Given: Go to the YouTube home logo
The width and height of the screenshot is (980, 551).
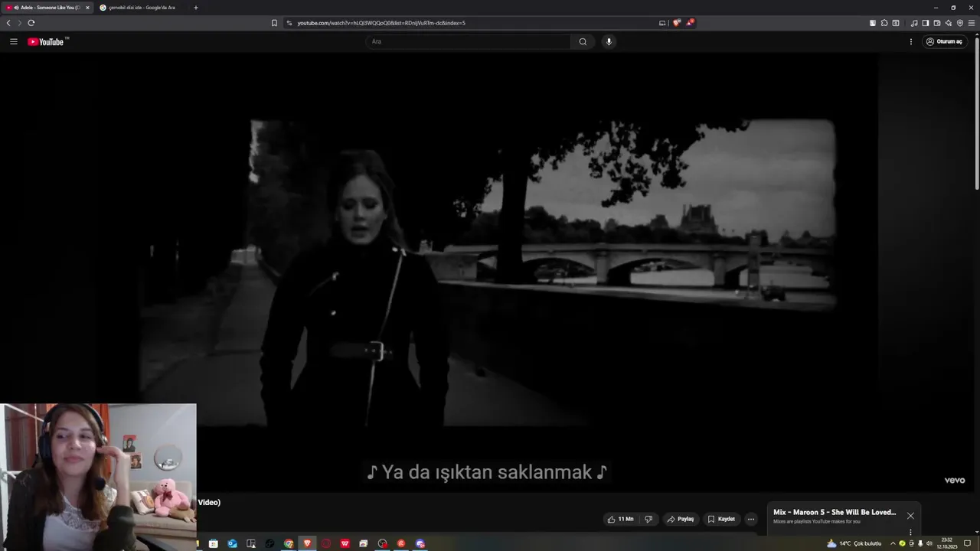Looking at the screenshot, I should (47, 41).
